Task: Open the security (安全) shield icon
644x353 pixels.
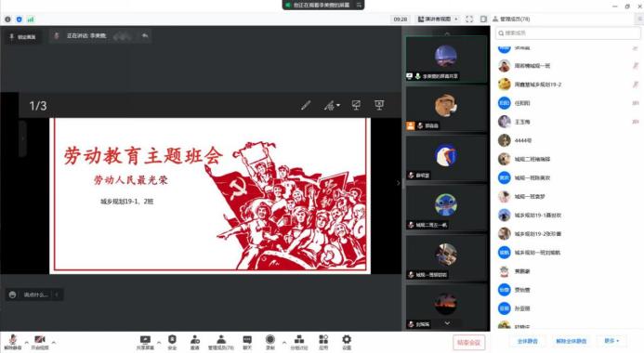Action: (x=172, y=342)
